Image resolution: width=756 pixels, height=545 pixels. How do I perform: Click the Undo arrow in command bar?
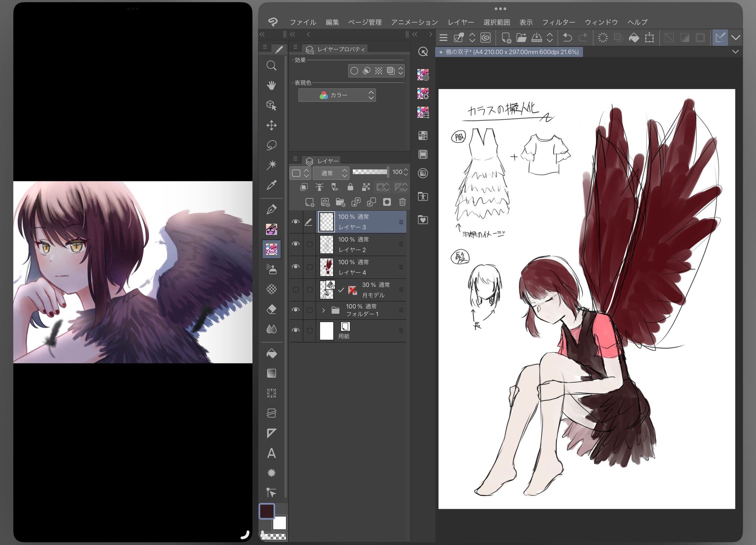[x=567, y=37]
